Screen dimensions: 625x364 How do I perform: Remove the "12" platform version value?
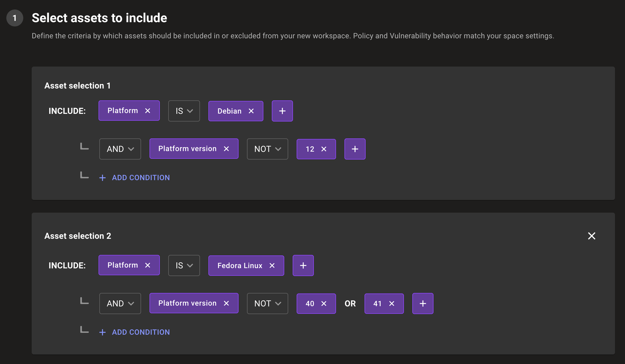point(324,149)
